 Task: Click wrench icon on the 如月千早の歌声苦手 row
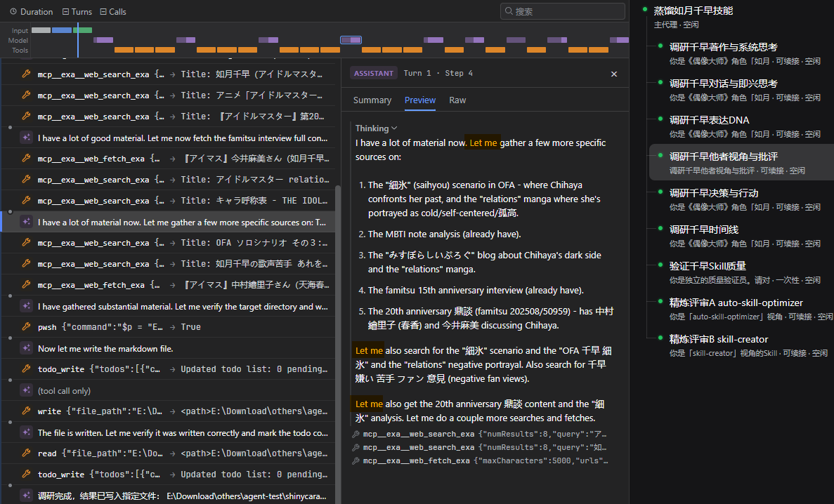coord(26,264)
